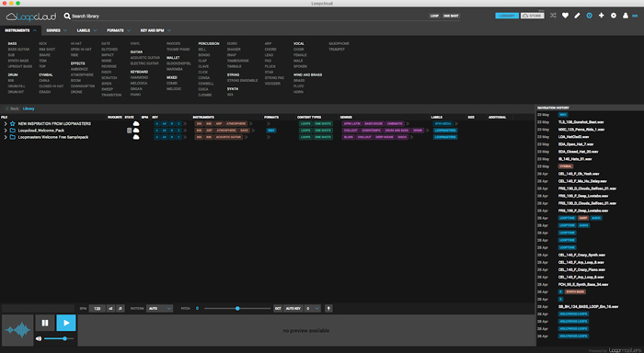644x353 pixels.
Task: Select KICK instrument filter
Action: (42, 43)
